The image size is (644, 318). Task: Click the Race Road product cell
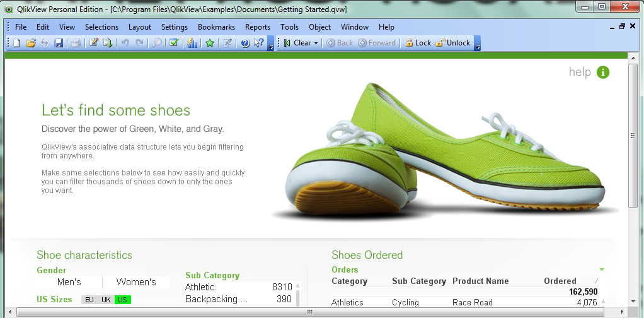(x=473, y=302)
